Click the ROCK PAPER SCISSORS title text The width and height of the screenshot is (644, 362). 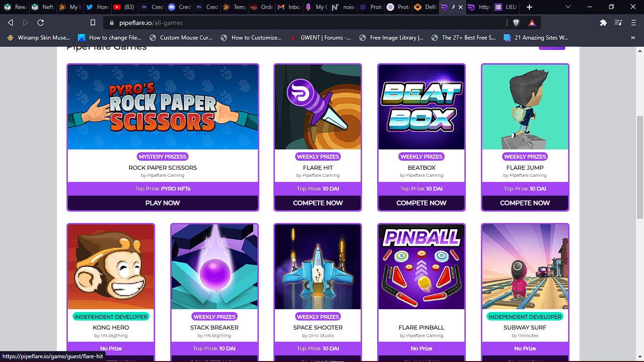163,168
